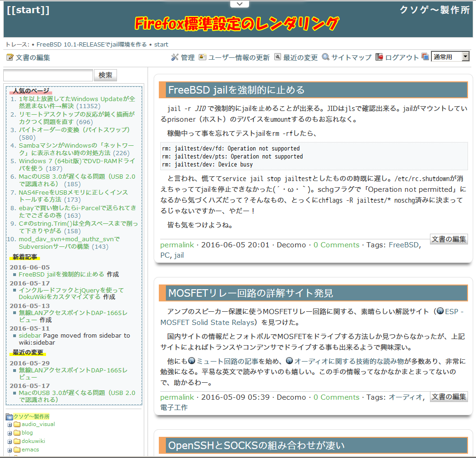
Task: Click the 最近の変更 icon
Action: pos(278,57)
